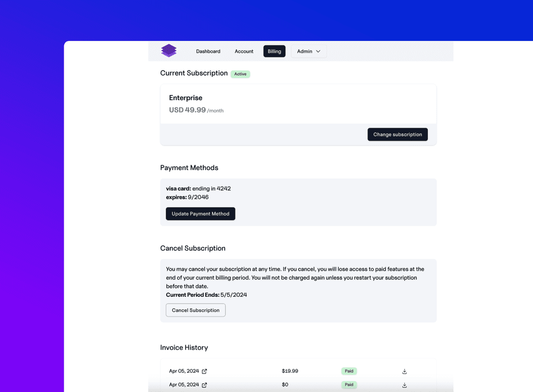This screenshot has width=533, height=392.
Task: Open external link icon for $19.99 invoice
Action: point(204,371)
